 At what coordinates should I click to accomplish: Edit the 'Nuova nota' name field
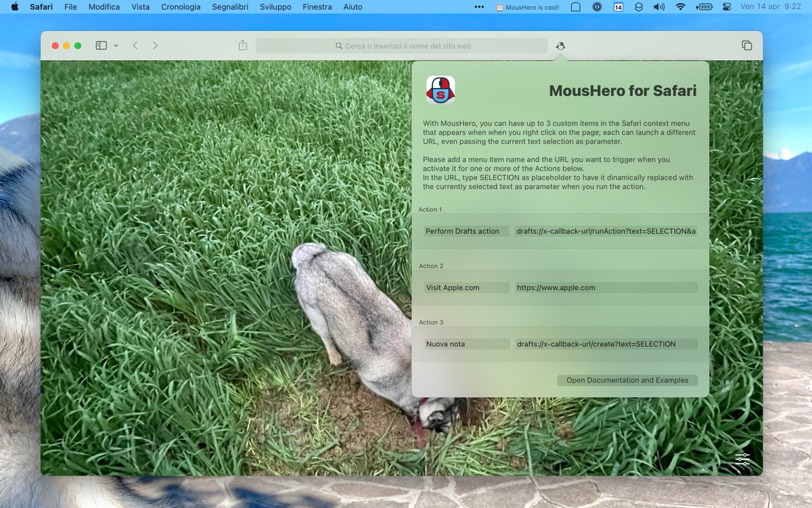[467, 344]
